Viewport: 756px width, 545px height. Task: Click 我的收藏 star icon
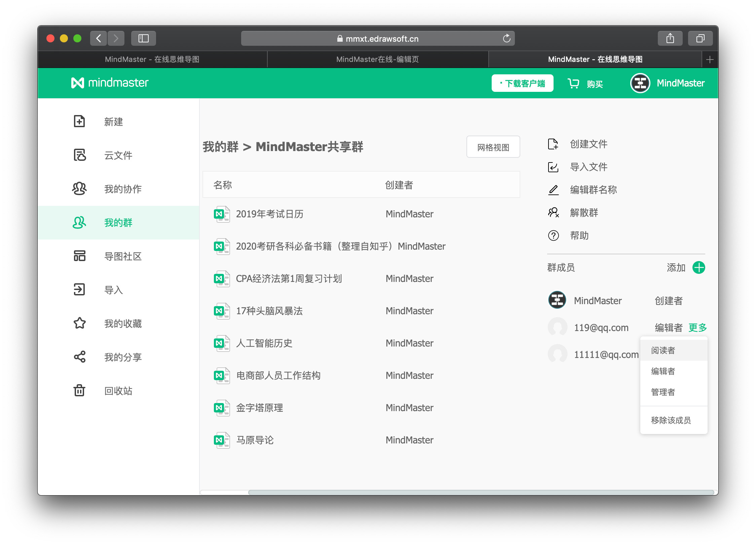point(79,323)
